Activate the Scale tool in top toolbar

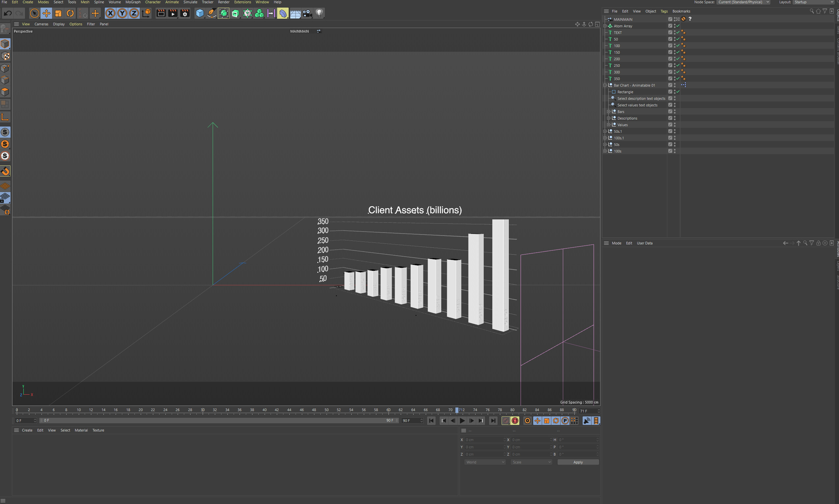(x=58, y=13)
